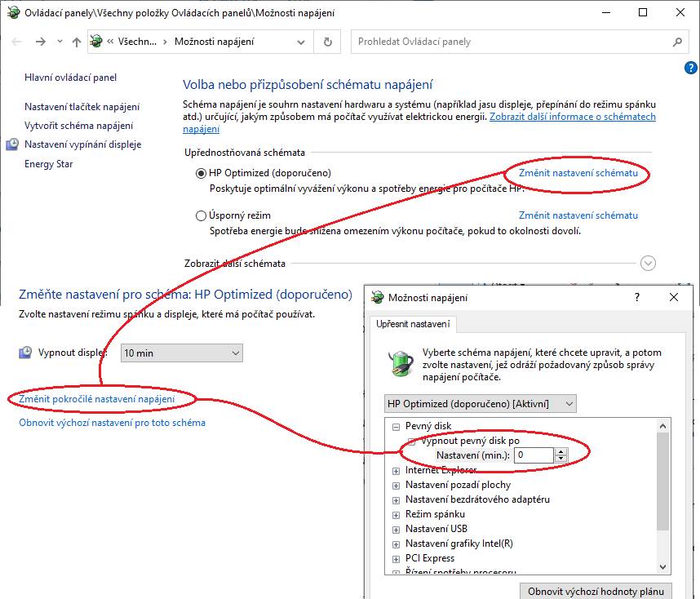Open the recent locations chevron
The width and height of the screenshot is (700, 599).
(60, 42)
